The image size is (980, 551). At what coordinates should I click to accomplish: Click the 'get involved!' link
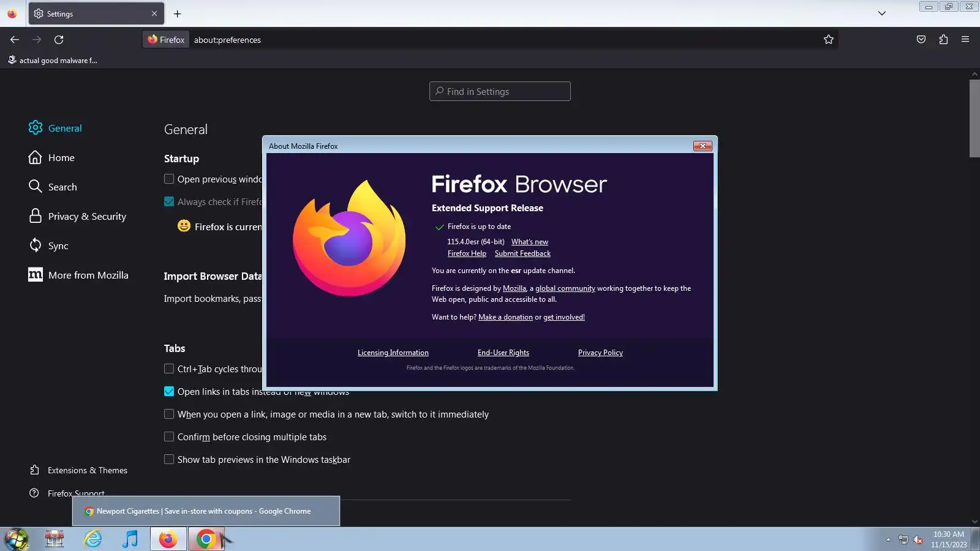(x=564, y=317)
